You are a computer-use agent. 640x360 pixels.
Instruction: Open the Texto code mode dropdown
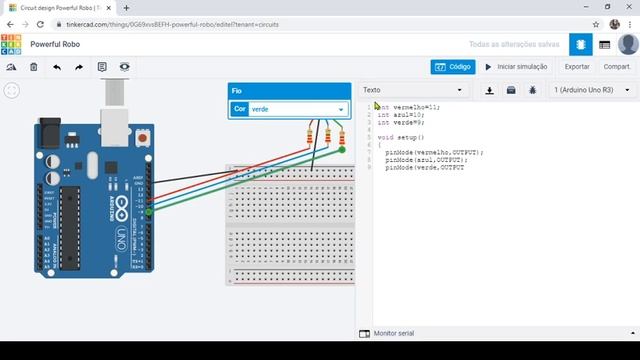click(413, 90)
